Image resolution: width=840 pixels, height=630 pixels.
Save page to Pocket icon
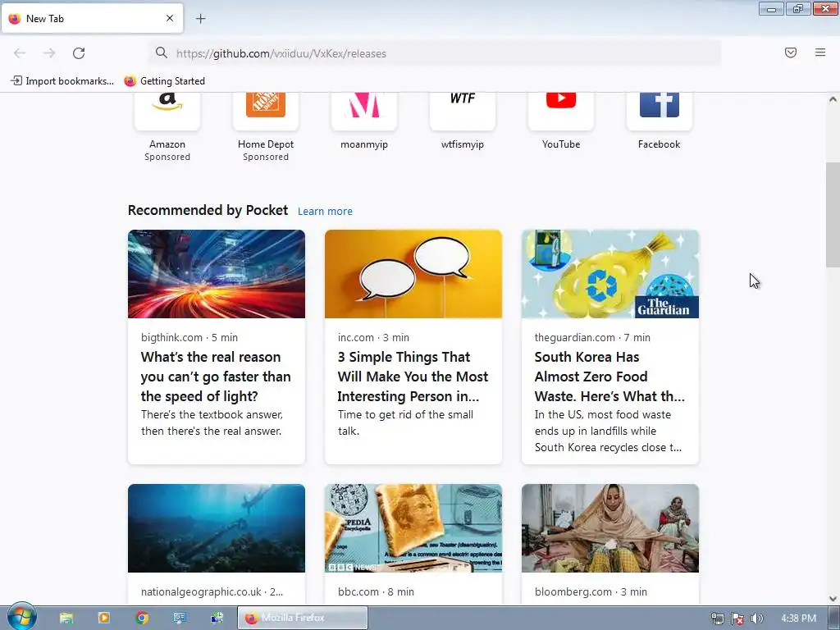coord(791,52)
